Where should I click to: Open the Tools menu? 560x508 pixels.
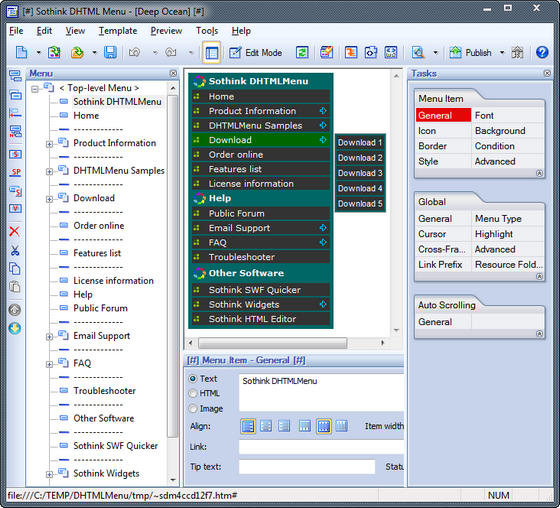coord(207,31)
